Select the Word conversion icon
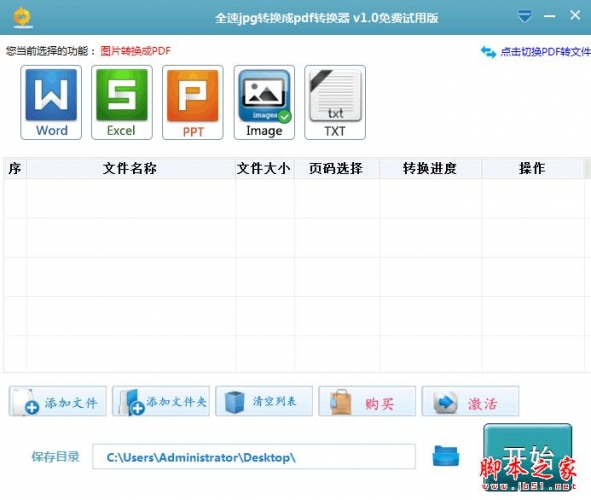 (51, 102)
